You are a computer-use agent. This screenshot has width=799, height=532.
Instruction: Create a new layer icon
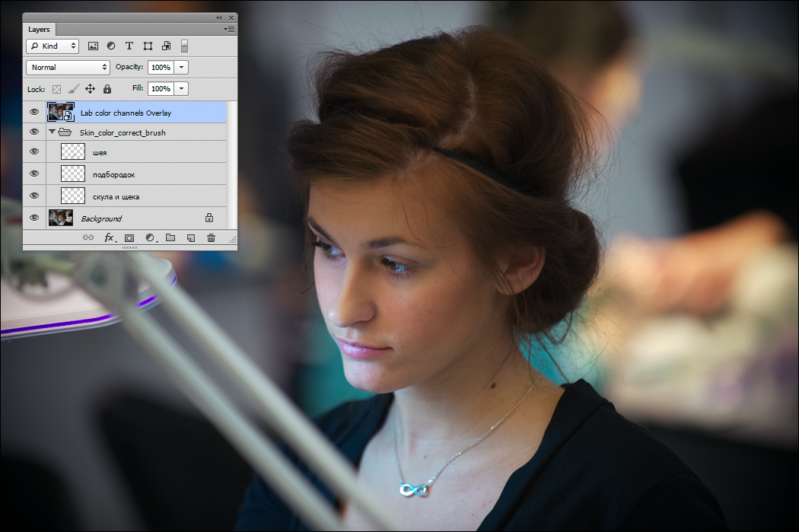tap(191, 238)
